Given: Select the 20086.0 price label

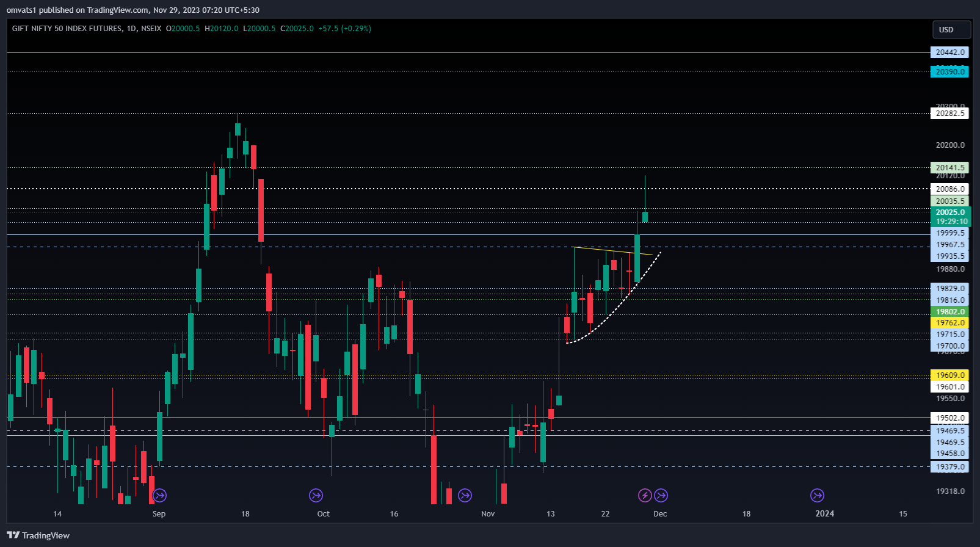Looking at the screenshot, I should [x=949, y=189].
